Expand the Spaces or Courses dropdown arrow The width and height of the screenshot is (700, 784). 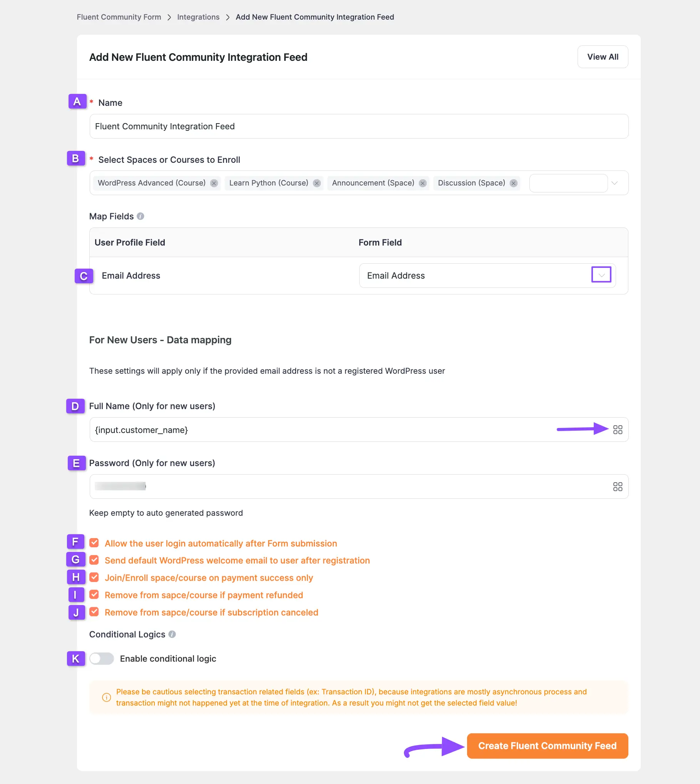pyautogui.click(x=615, y=183)
